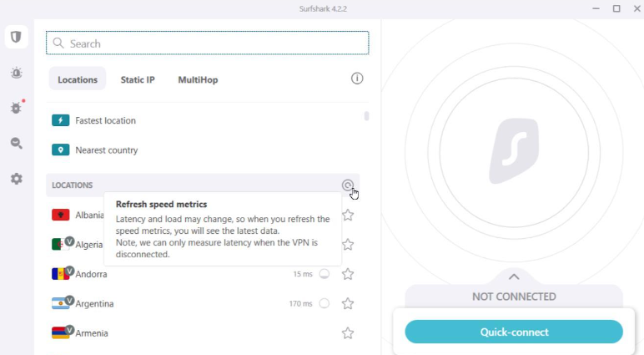Click Argentina's load indicator circle
Viewport: 644px width, 355px height.
click(x=324, y=303)
